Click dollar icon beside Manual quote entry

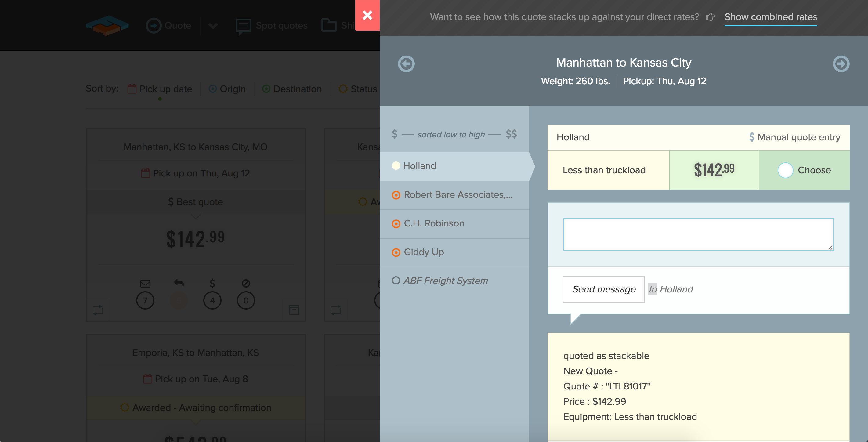(751, 137)
